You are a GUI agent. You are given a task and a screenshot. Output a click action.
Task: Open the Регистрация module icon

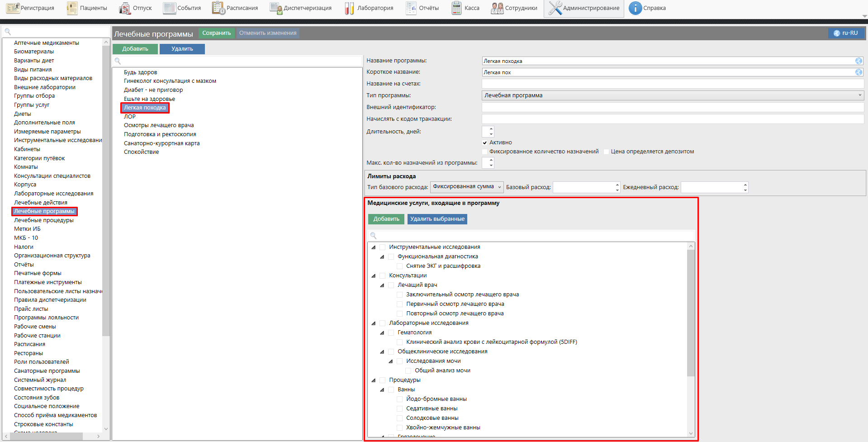[13, 8]
